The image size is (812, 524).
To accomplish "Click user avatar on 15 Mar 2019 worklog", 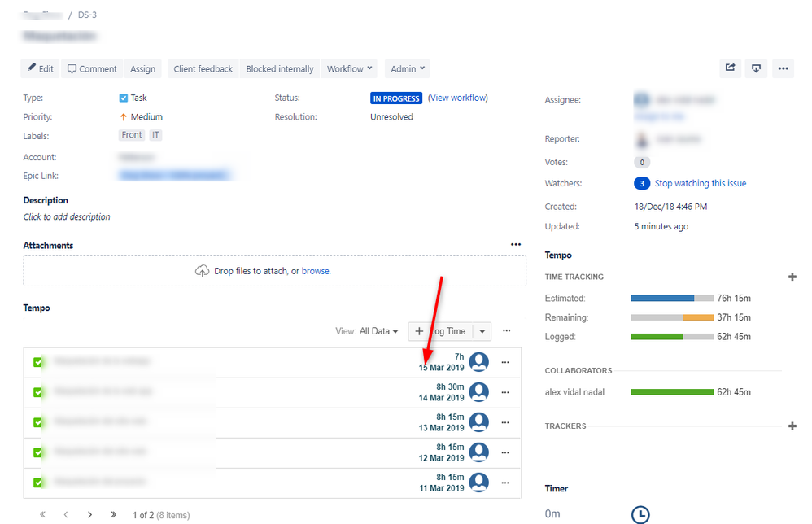I will click(x=479, y=362).
